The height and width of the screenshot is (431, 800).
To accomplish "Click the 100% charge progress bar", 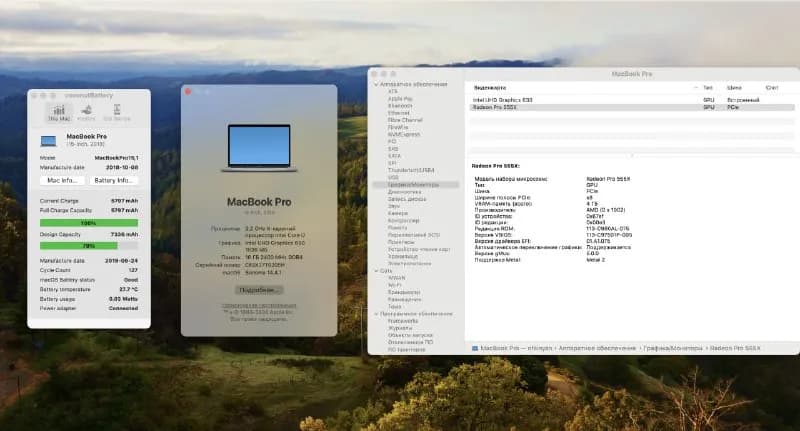I will [89, 223].
